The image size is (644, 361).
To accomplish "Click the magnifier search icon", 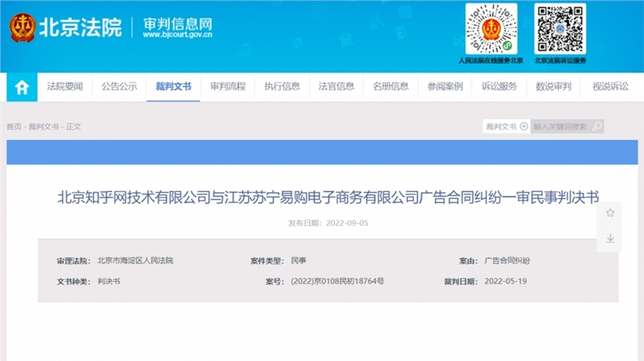I will point(597,127).
